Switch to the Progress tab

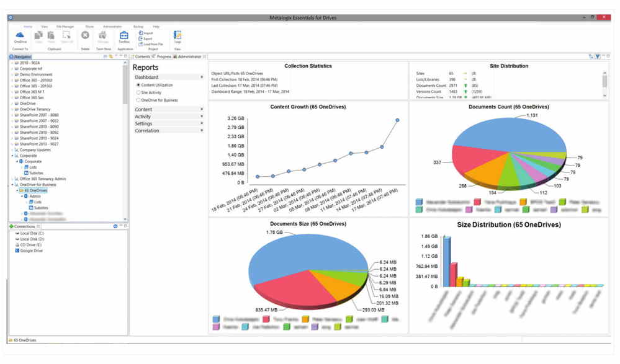tap(163, 56)
